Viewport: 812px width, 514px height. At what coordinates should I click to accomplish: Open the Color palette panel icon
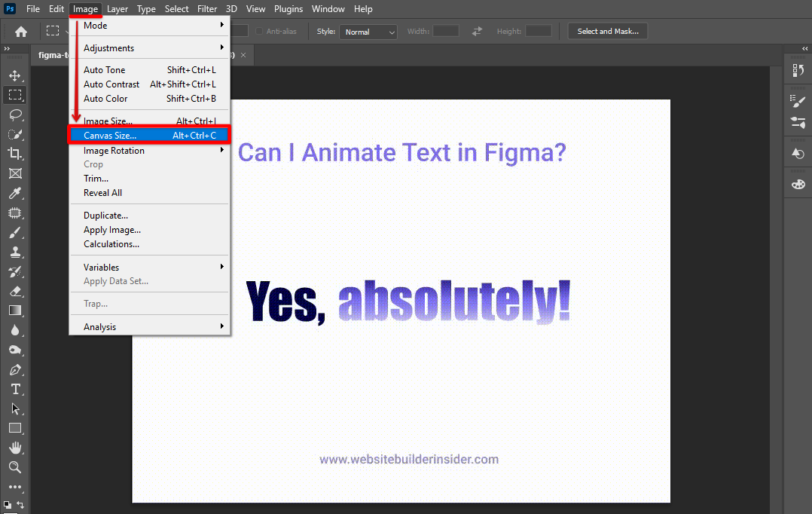tap(798, 185)
